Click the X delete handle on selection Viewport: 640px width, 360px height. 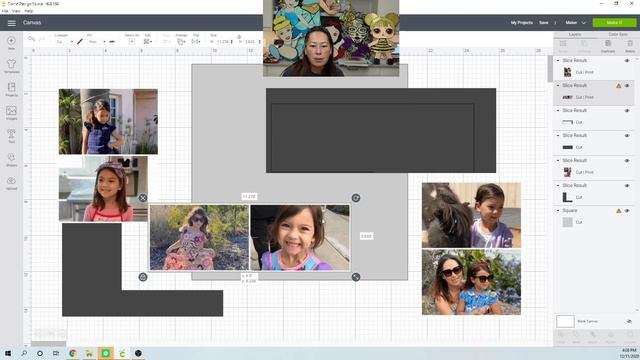(142, 198)
